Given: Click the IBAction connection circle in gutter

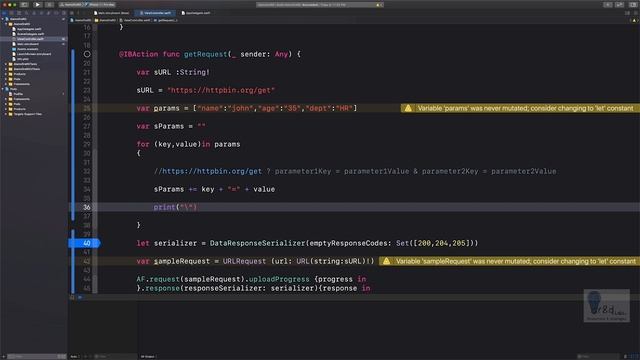Looking at the screenshot, I should pyautogui.click(x=87, y=54).
